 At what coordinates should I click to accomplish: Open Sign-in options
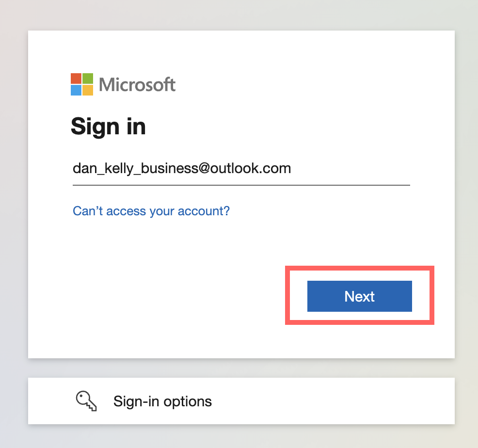[241, 401]
